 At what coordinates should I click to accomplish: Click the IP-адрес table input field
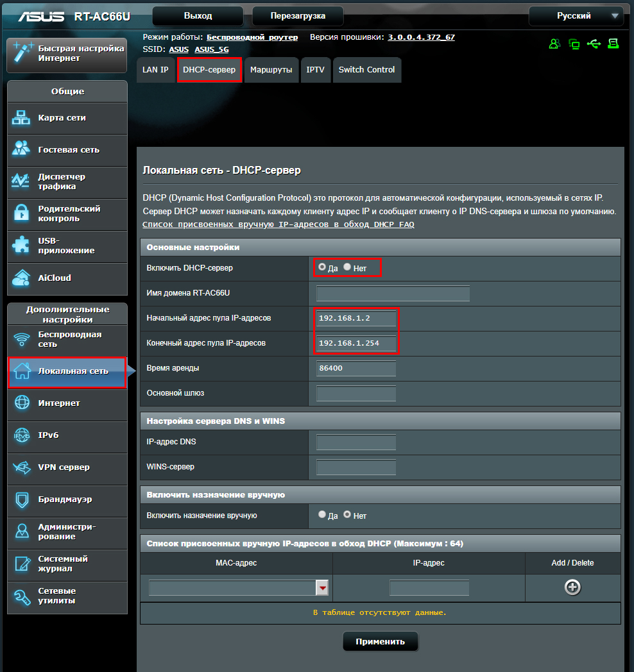click(429, 587)
